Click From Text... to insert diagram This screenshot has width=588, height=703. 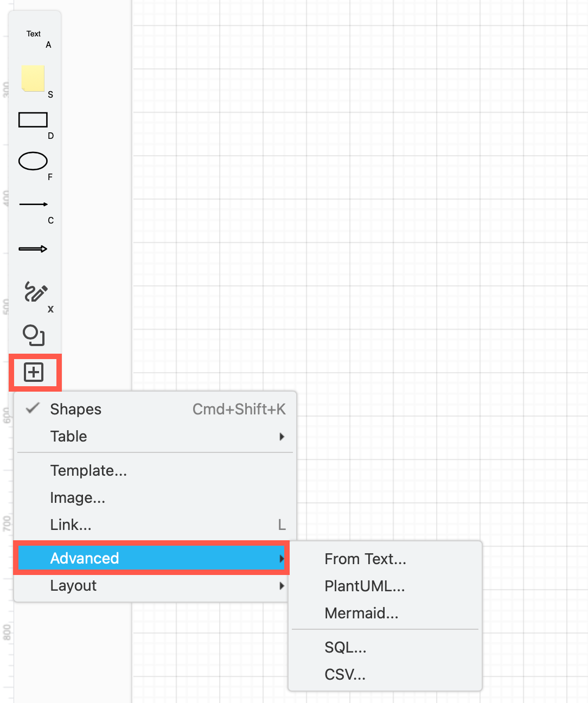pos(365,559)
